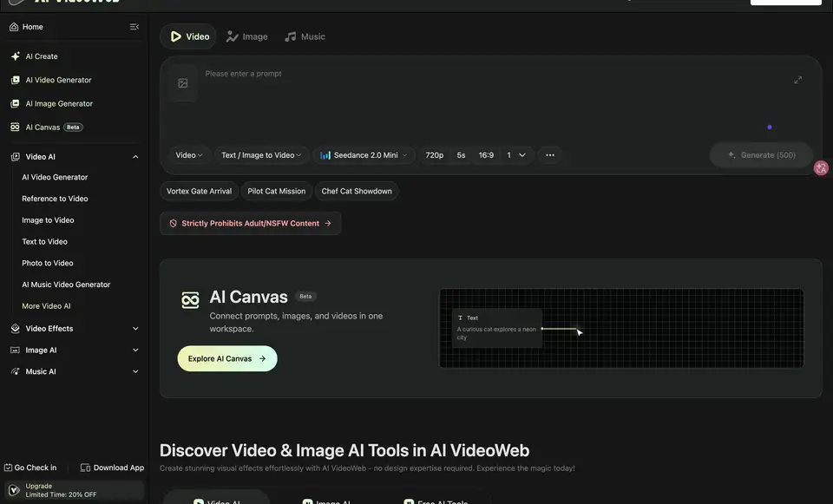
Task: Click the pink translate floating icon
Action: (x=821, y=168)
